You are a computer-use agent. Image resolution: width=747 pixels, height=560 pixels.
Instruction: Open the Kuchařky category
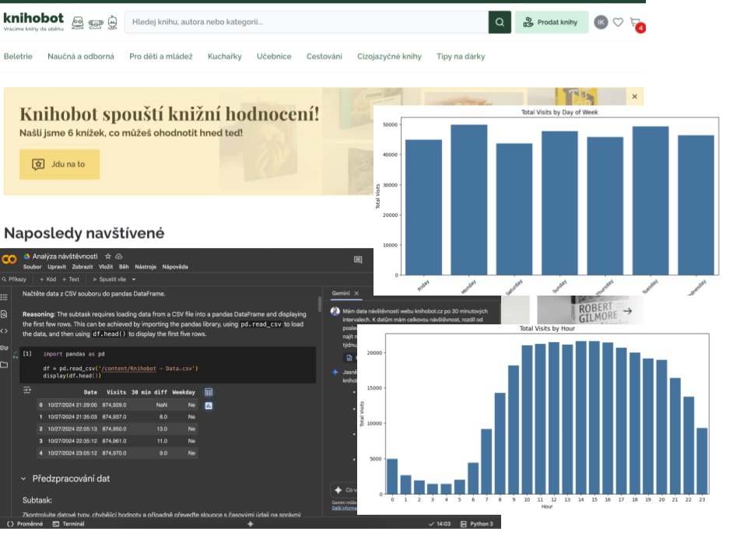coord(224,56)
